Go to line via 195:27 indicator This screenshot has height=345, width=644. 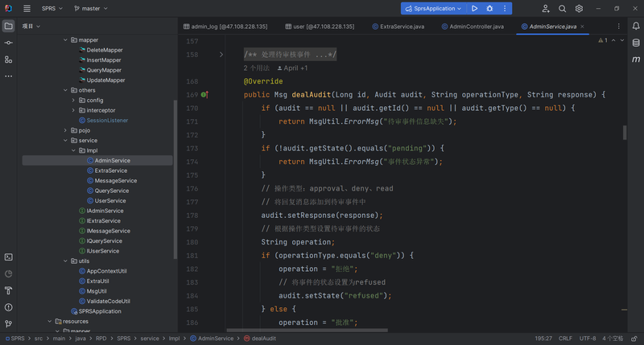[x=543, y=339]
